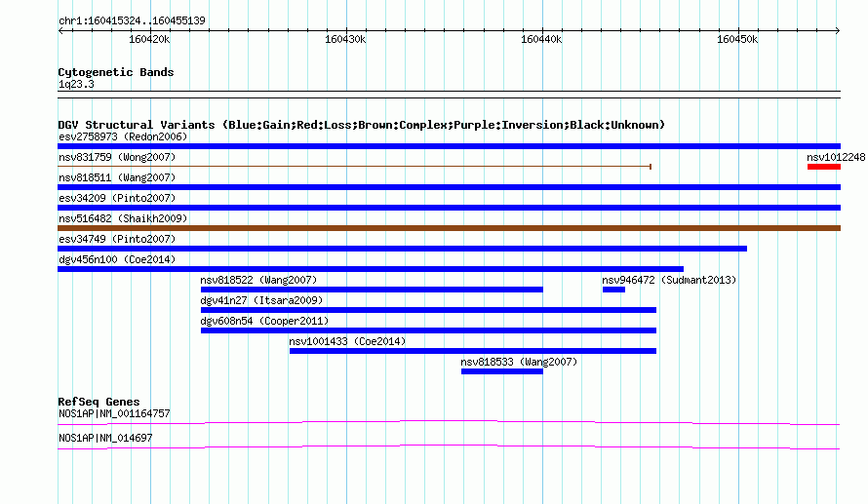Click the chr1:160415324..160455139 coordinates text
The image size is (868, 504).
click(132, 21)
